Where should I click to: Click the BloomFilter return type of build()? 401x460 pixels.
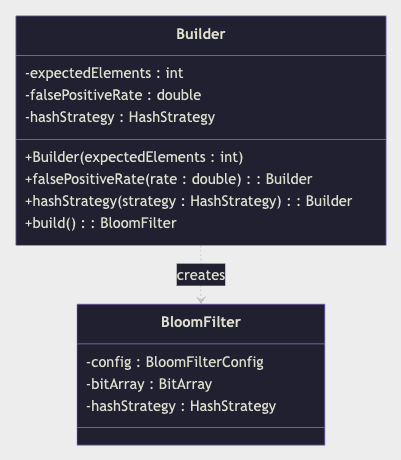pyautogui.click(x=138, y=223)
